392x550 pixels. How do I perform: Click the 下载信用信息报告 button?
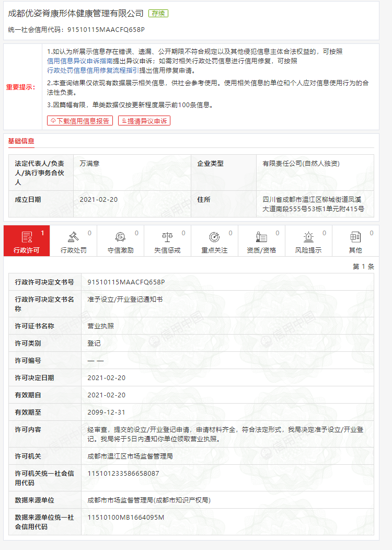coord(80,121)
